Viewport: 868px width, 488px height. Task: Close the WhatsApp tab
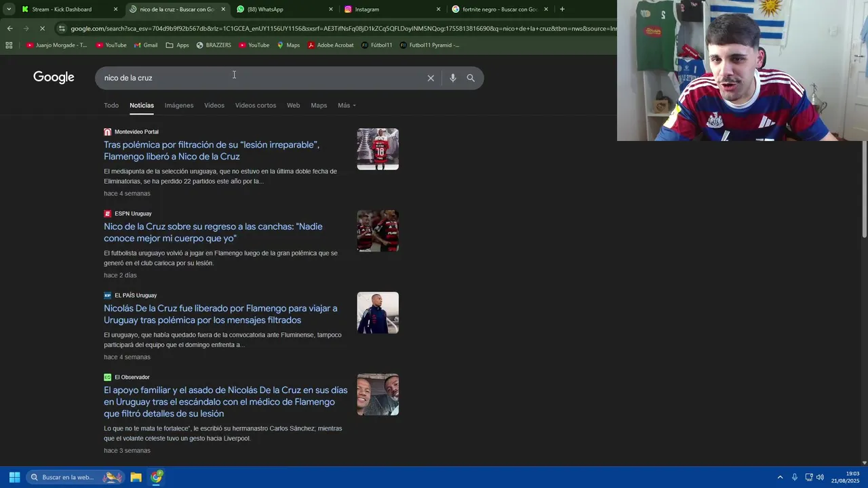331,9
